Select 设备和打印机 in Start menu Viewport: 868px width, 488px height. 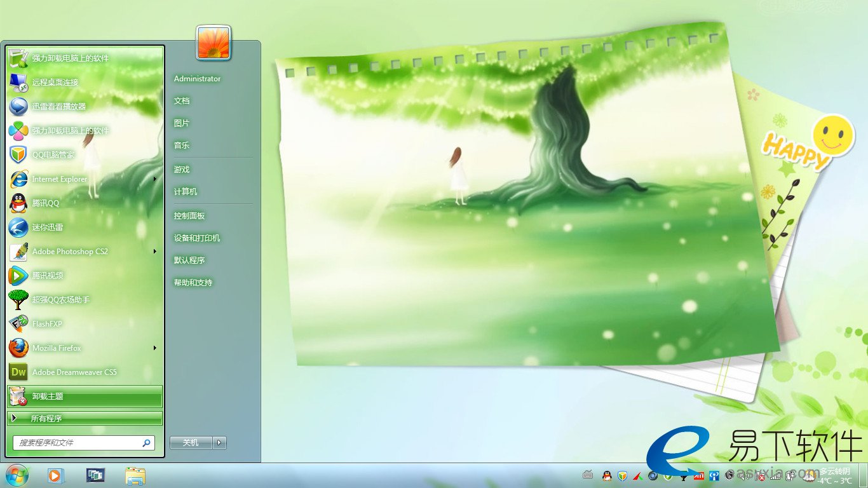tap(197, 238)
